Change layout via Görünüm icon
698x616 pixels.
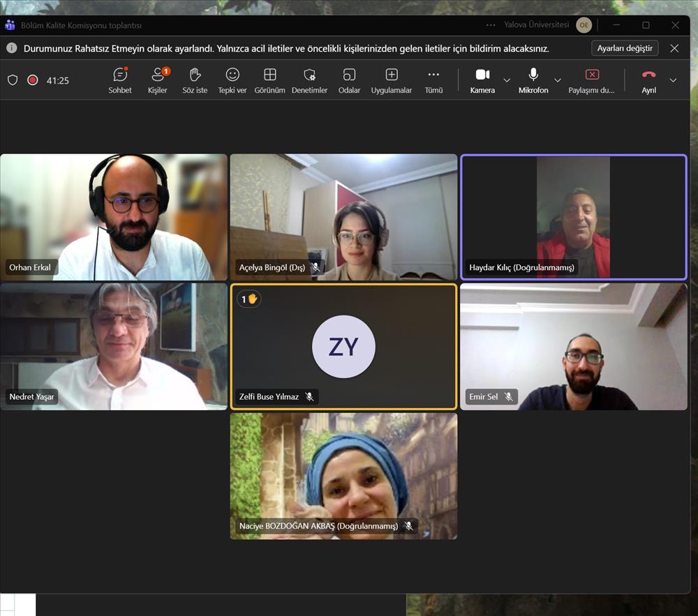click(269, 80)
